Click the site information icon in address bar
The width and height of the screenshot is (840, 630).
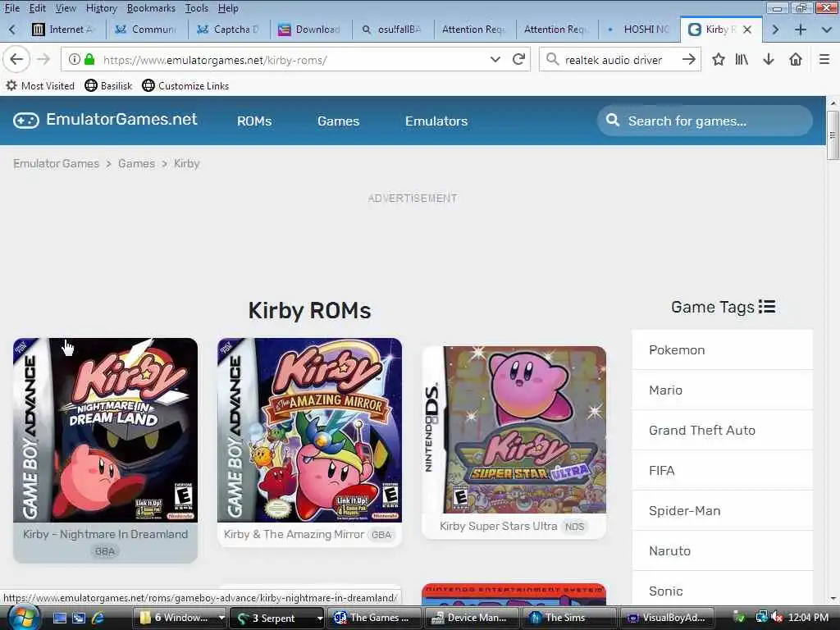75,59
